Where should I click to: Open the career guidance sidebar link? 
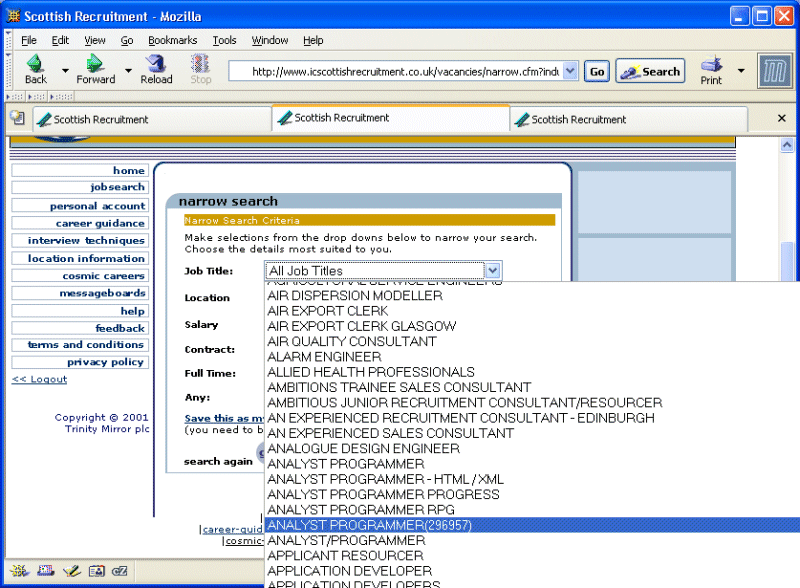[80, 223]
